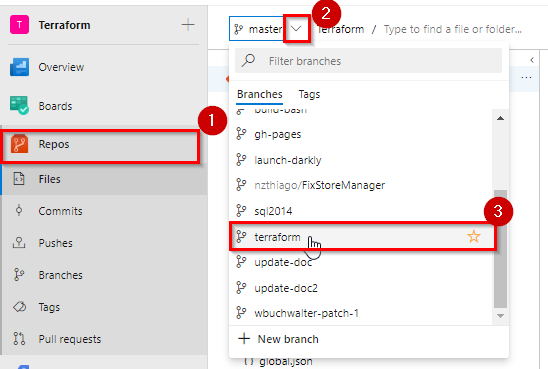Open the master branch dropdown chevron
The image size is (548, 369).
coord(296,29)
